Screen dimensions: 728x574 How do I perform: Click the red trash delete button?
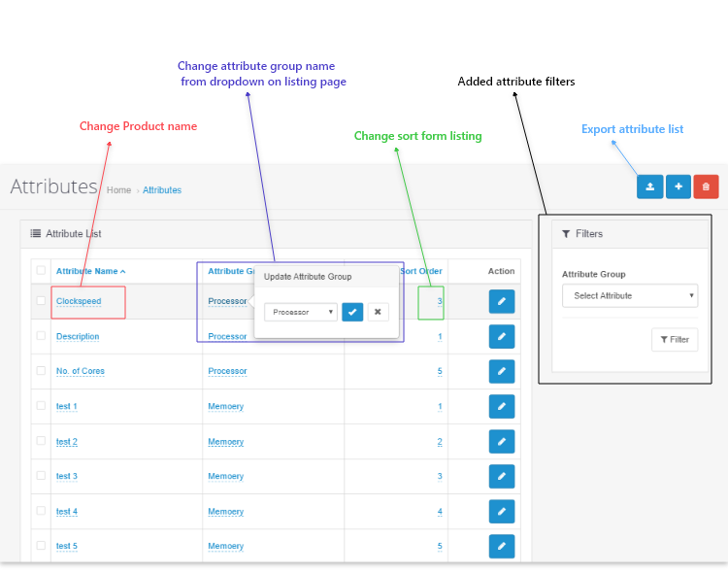706,186
